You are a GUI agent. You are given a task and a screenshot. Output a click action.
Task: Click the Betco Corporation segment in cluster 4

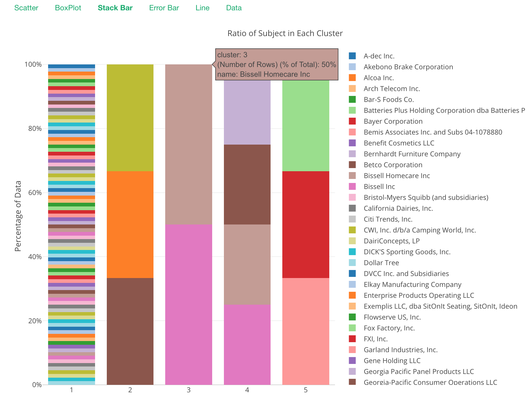point(247,183)
